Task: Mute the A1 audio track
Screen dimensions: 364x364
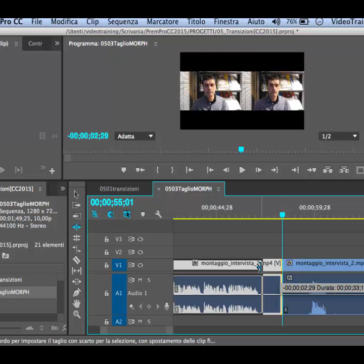Action: 140,280
